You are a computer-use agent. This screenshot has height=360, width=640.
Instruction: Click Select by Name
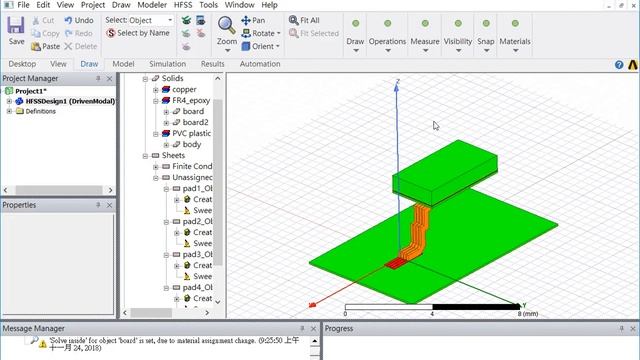pos(138,33)
